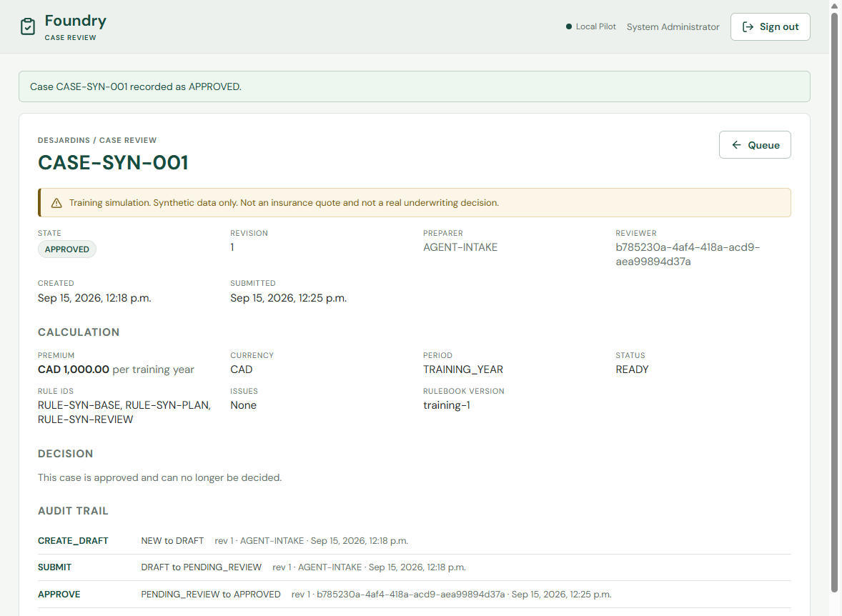The image size is (842, 616).
Task: Click the currency value CAD
Action: 241,369
